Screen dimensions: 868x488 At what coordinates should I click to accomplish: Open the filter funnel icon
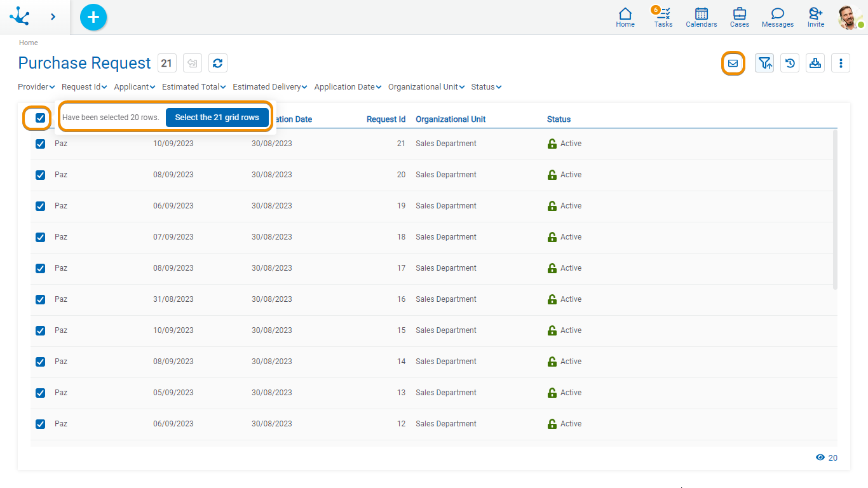click(764, 63)
